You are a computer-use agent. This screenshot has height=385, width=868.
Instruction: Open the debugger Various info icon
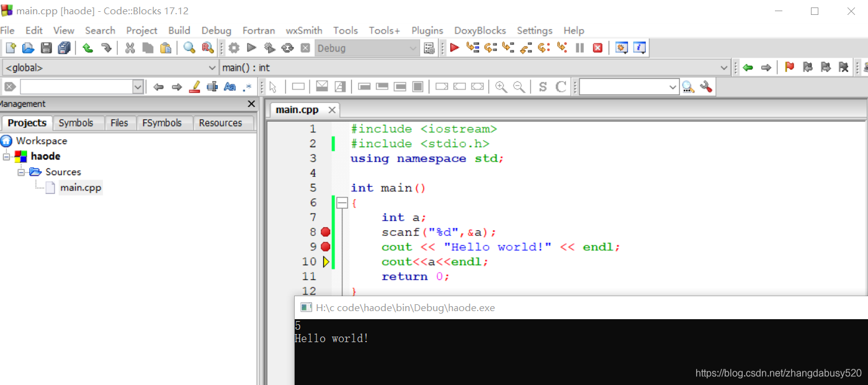(640, 48)
